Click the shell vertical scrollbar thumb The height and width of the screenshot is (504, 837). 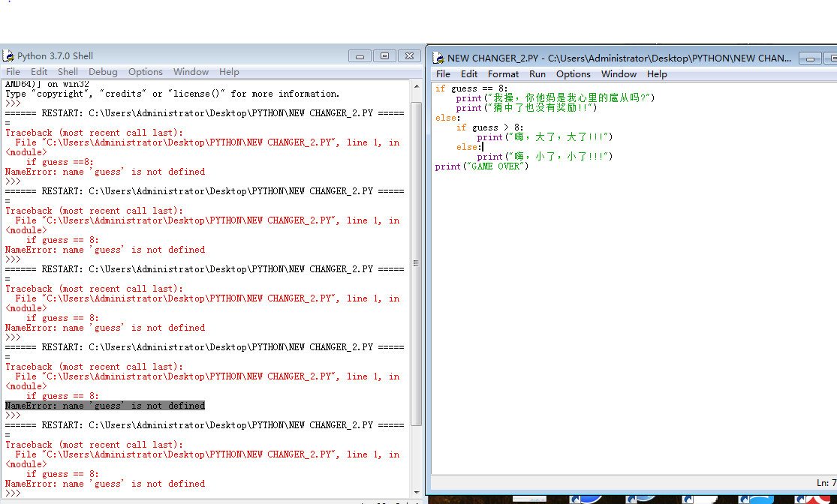click(x=417, y=263)
